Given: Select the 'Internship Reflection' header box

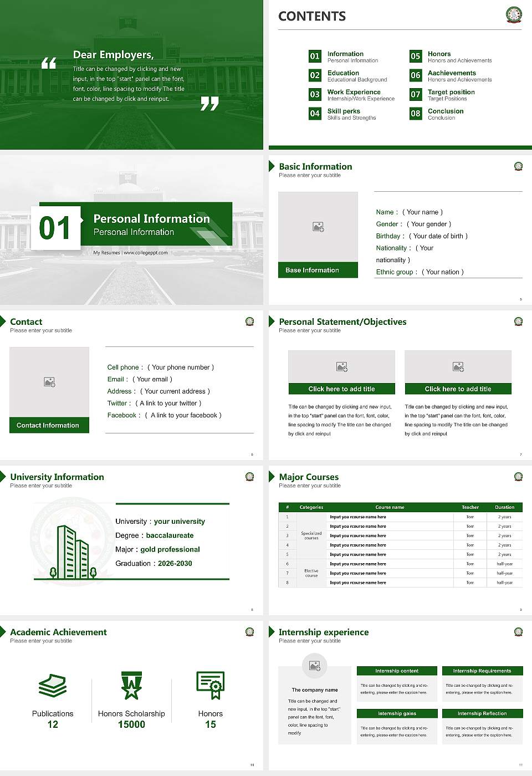Looking at the screenshot, I should pyautogui.click(x=482, y=713).
